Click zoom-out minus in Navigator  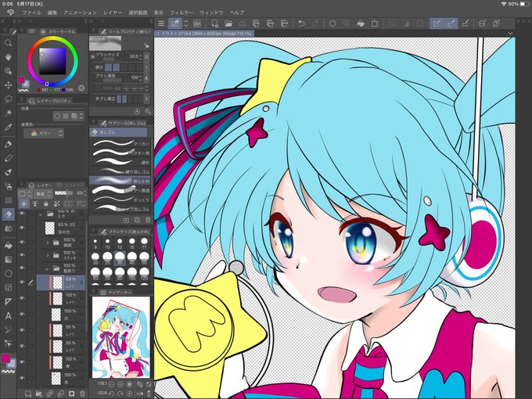[111, 384]
